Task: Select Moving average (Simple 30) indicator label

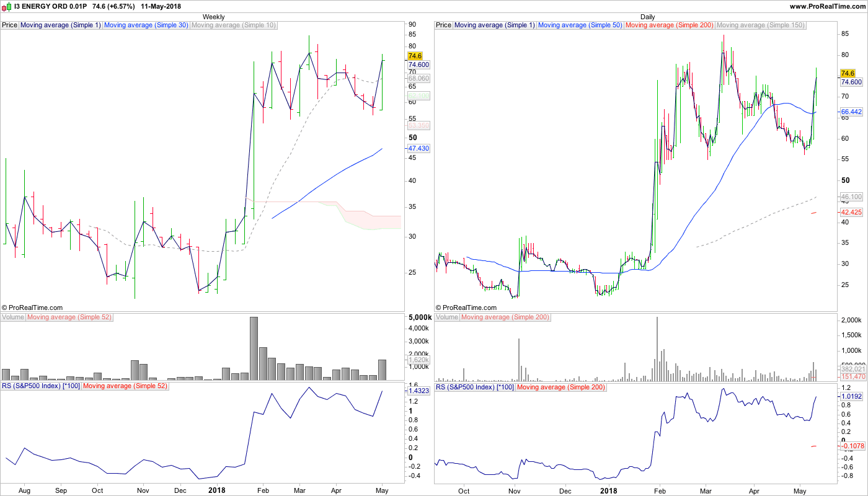Action: (146, 25)
